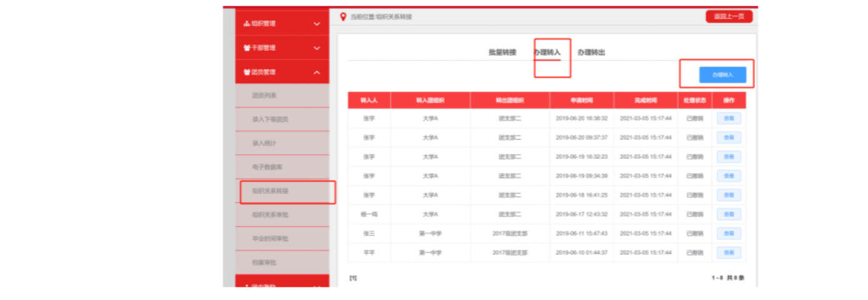Image resolution: width=868 pixels, height=300 pixels.
Task: Click the 返回上一页 button
Action: point(729,17)
